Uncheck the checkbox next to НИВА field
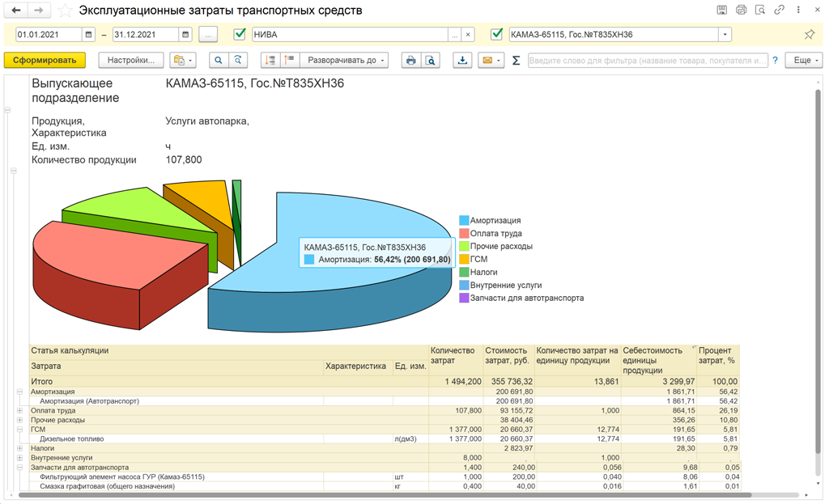The height and width of the screenshot is (504, 829). (240, 35)
